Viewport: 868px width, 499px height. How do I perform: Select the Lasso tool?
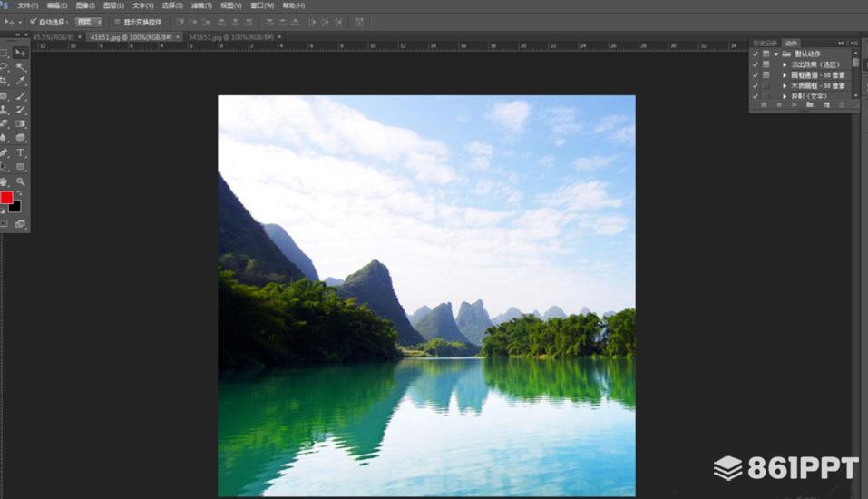(5, 66)
